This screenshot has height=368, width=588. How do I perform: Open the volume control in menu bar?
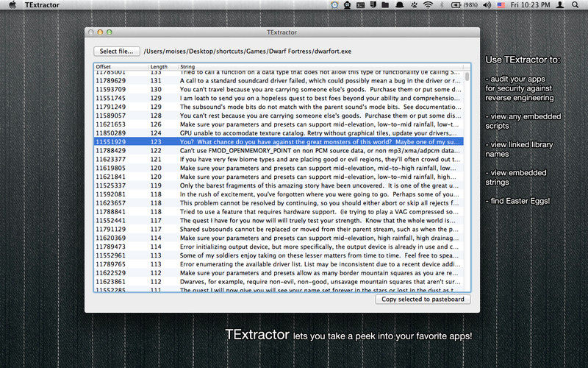click(x=487, y=5)
